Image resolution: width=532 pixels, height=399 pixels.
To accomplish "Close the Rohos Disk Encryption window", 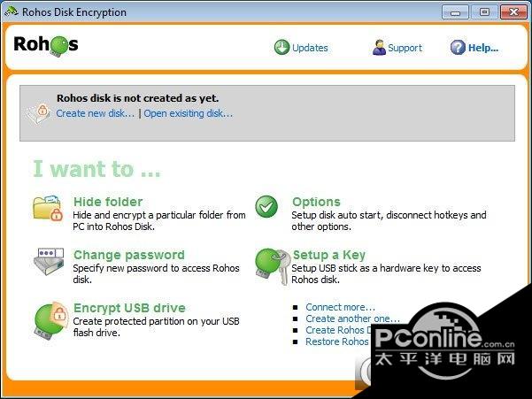I will pyautogui.click(x=513, y=12).
